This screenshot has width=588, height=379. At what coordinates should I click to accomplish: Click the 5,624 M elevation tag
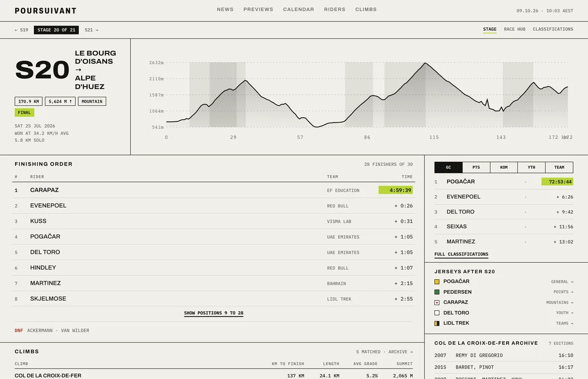click(x=60, y=101)
